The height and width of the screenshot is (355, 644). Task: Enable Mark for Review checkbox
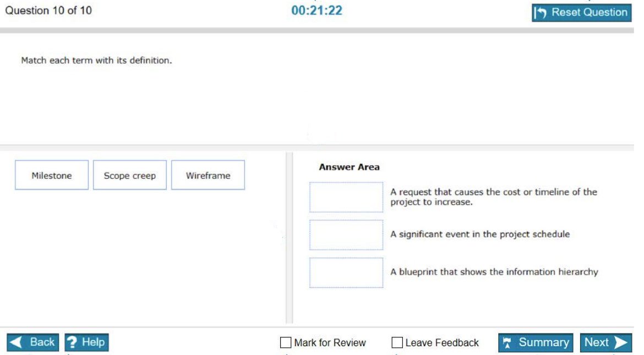pos(286,342)
